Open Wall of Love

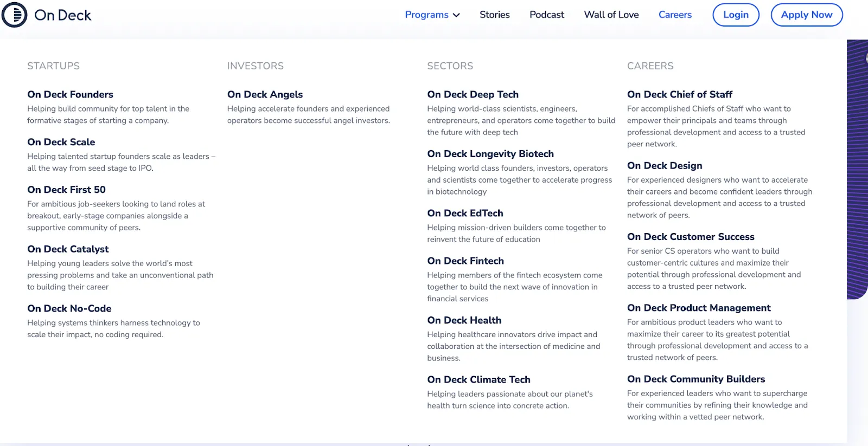(x=611, y=15)
